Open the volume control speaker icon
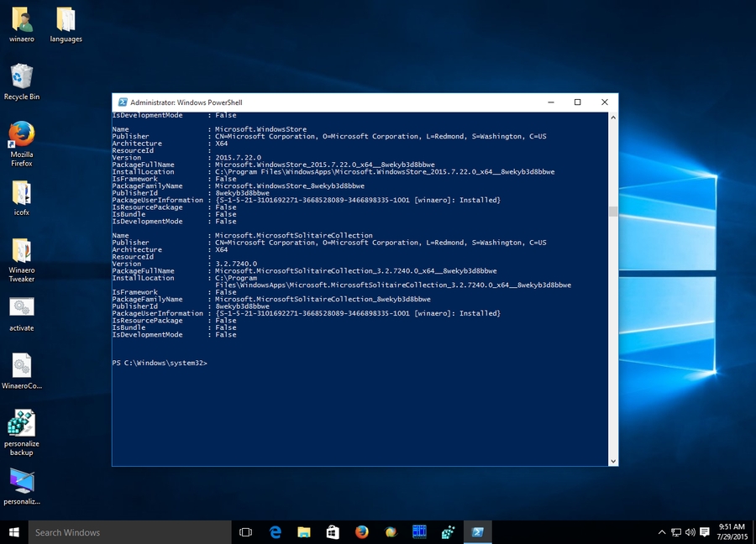The height and width of the screenshot is (544, 756). pos(690,532)
